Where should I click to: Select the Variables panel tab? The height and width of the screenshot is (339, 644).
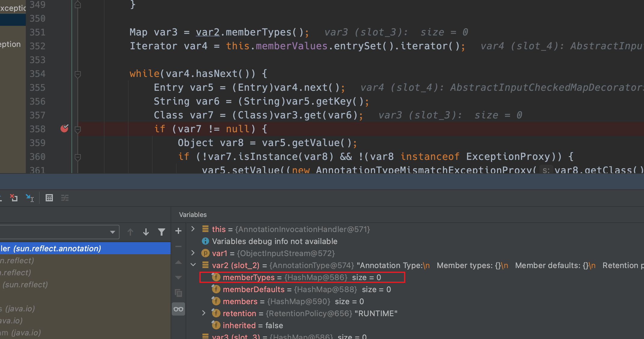click(193, 215)
